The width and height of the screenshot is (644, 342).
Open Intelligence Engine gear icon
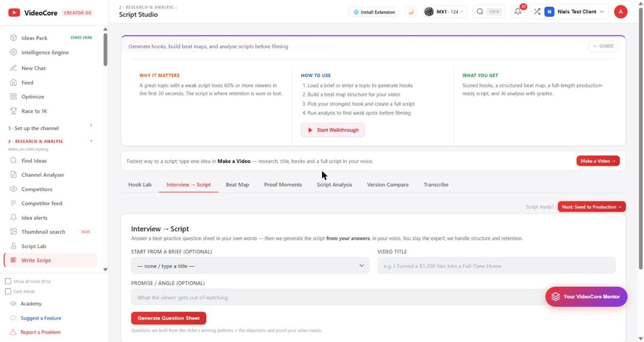point(13,52)
